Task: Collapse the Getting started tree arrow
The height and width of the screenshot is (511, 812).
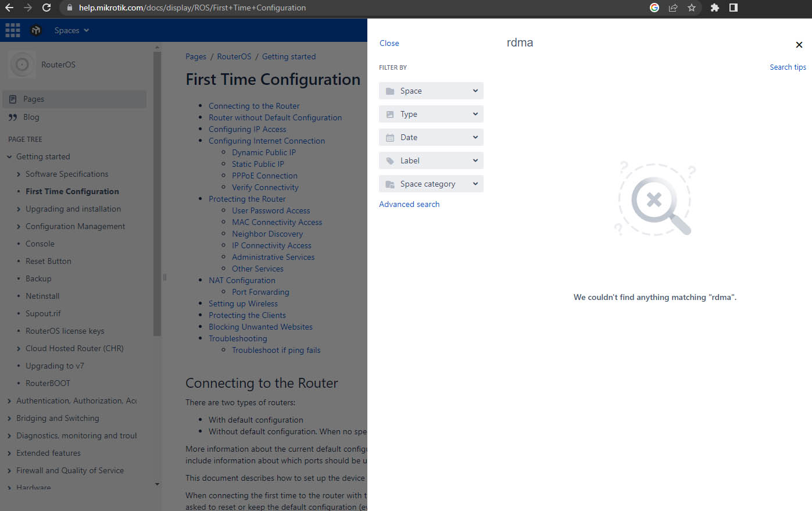Action: pyautogui.click(x=9, y=156)
